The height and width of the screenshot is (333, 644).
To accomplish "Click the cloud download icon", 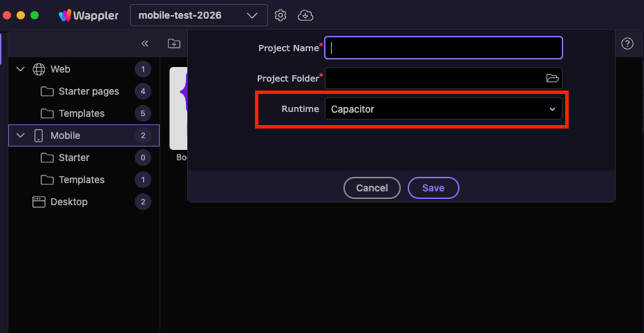I will click(305, 15).
